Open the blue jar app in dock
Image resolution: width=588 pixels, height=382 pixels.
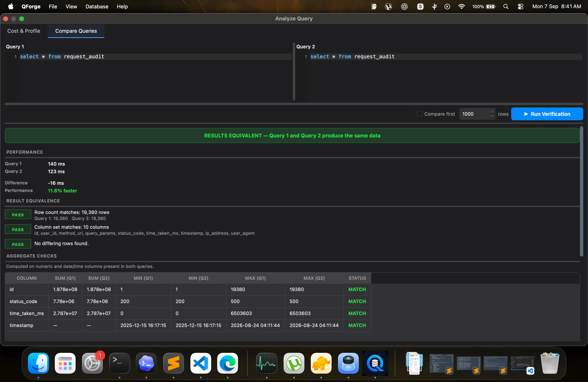click(348, 363)
